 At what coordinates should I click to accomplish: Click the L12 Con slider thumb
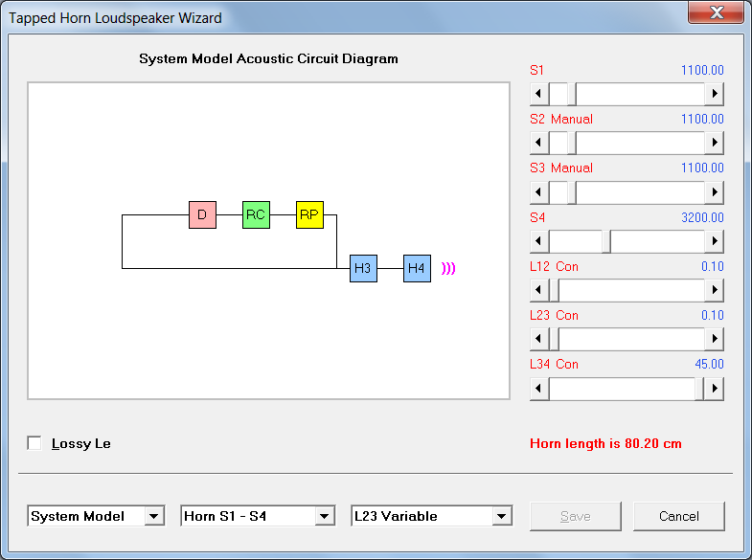(x=554, y=290)
